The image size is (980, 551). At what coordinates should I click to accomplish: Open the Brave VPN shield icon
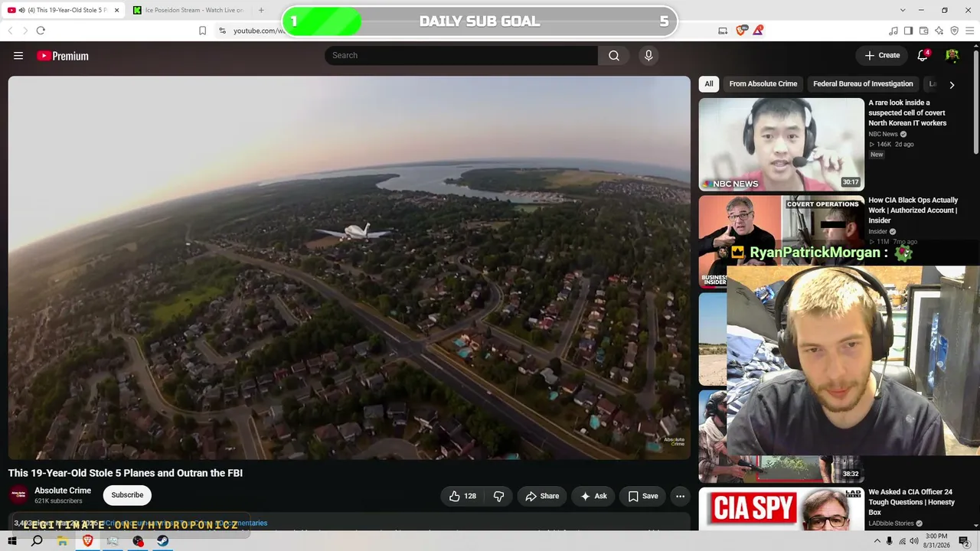coord(955,31)
